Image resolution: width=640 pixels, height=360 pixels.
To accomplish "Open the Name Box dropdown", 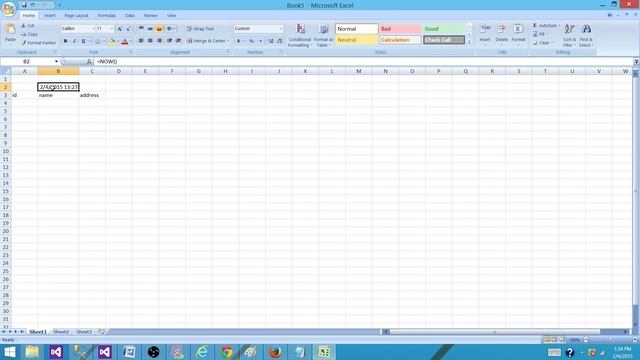I will 56,62.
